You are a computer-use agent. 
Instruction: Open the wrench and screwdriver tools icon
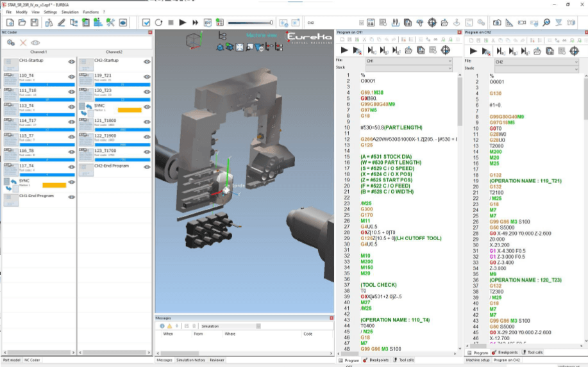pyautogui.click(x=110, y=22)
